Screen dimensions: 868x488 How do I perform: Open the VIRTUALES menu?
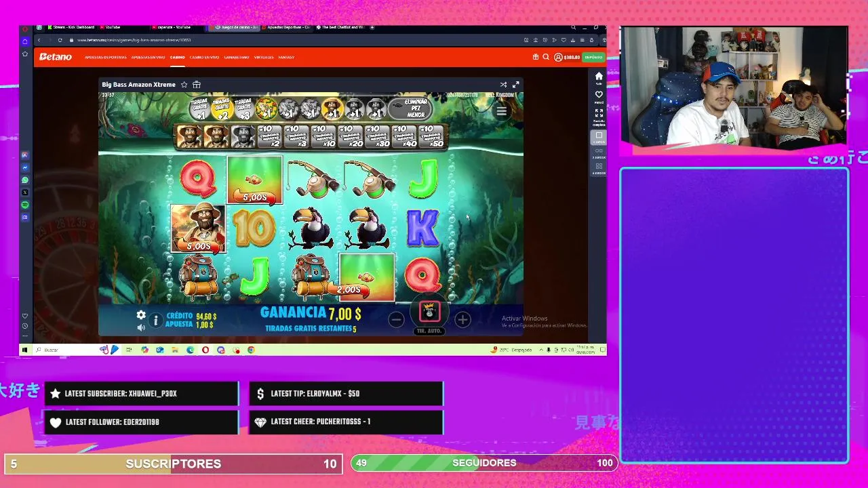click(x=264, y=58)
